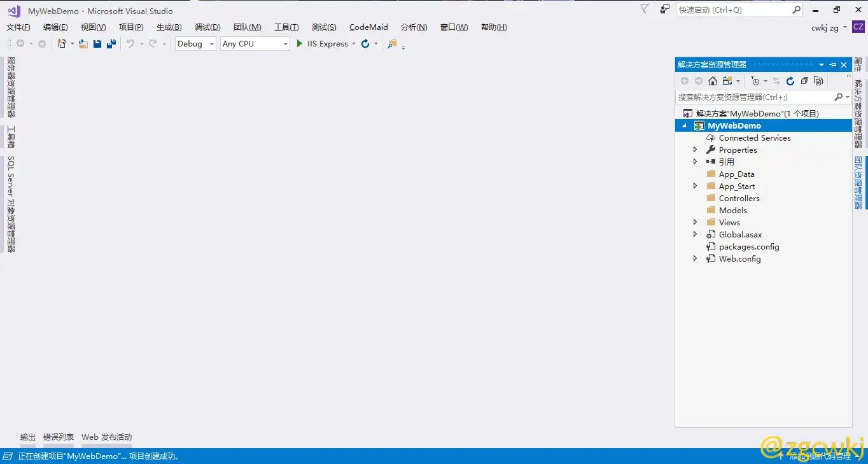868x464 pixels.
Task: Close the Solution Explorer panel
Action: (844, 65)
